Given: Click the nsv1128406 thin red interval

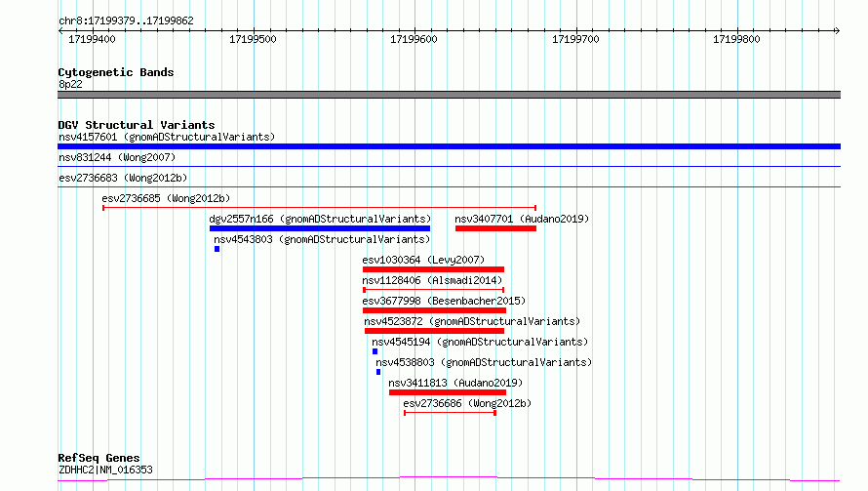Looking at the screenshot, I should (433, 290).
